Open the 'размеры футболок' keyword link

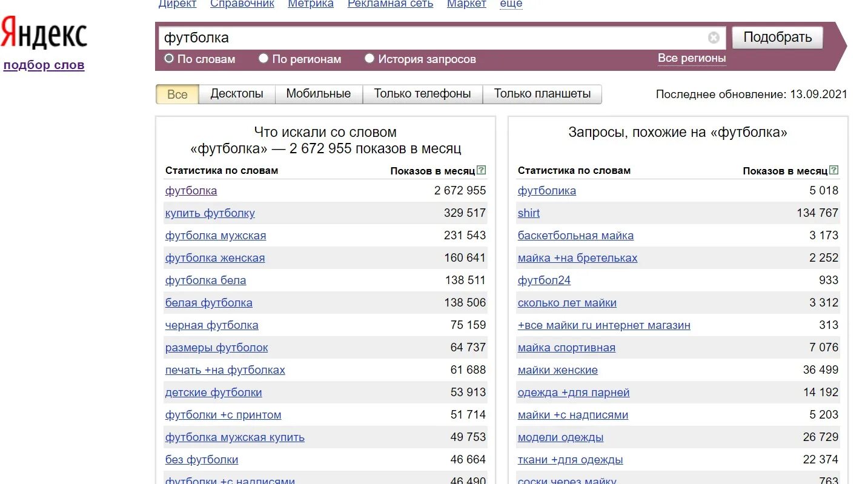coord(216,348)
